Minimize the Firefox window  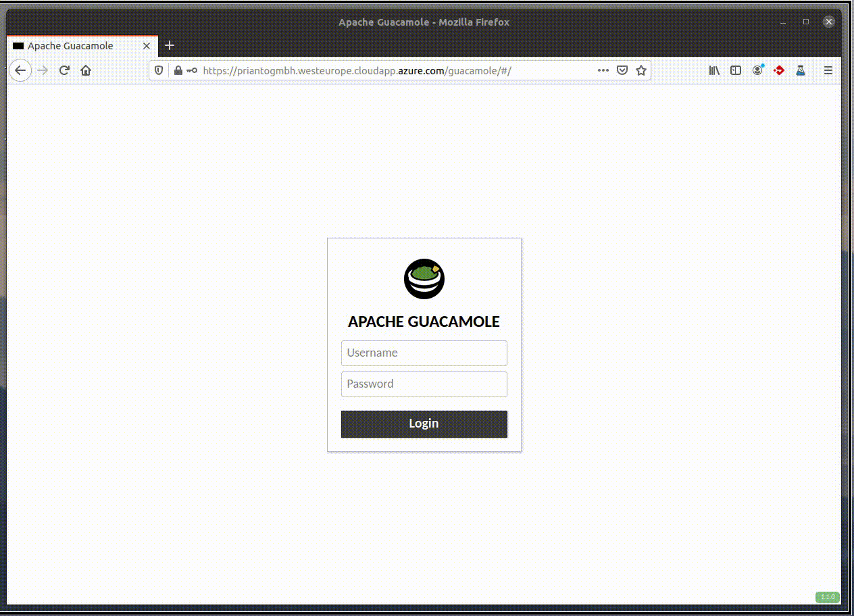point(783,22)
